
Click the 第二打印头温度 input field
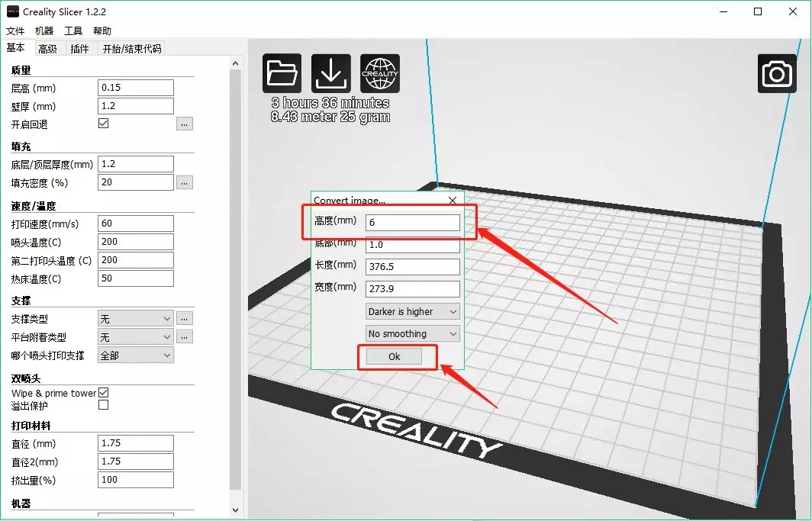[136, 260]
